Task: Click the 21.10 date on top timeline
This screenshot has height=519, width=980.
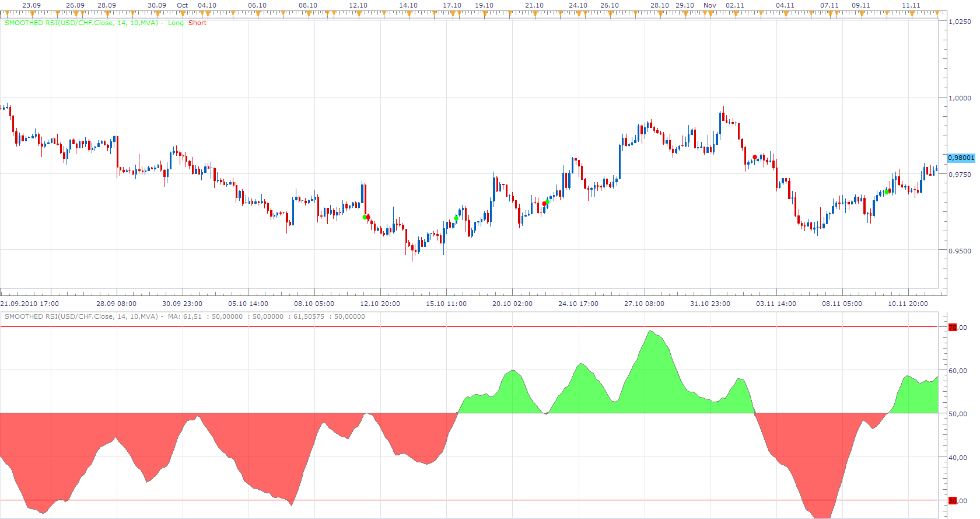Action: point(534,5)
